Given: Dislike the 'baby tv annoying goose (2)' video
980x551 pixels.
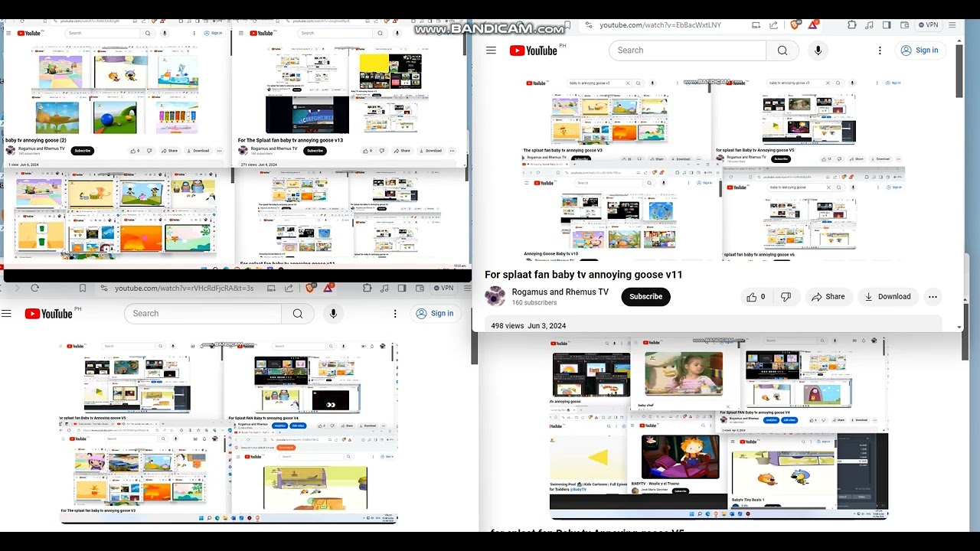Looking at the screenshot, I should (x=149, y=151).
